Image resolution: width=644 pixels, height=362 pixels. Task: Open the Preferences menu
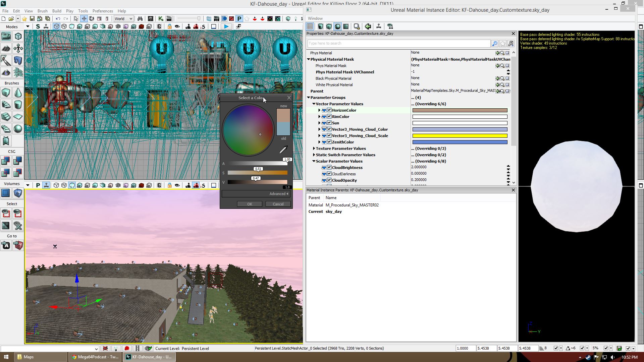click(x=103, y=11)
